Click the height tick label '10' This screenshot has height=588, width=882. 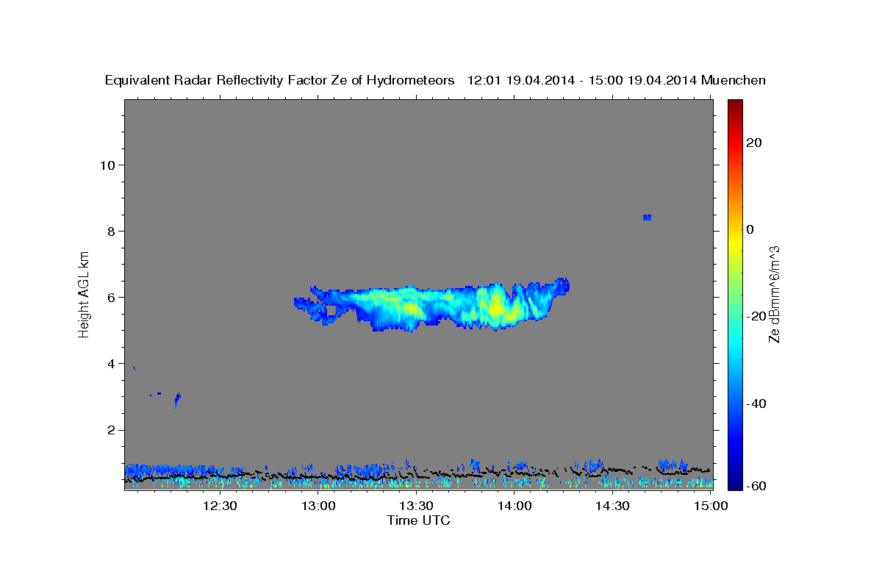tap(107, 165)
